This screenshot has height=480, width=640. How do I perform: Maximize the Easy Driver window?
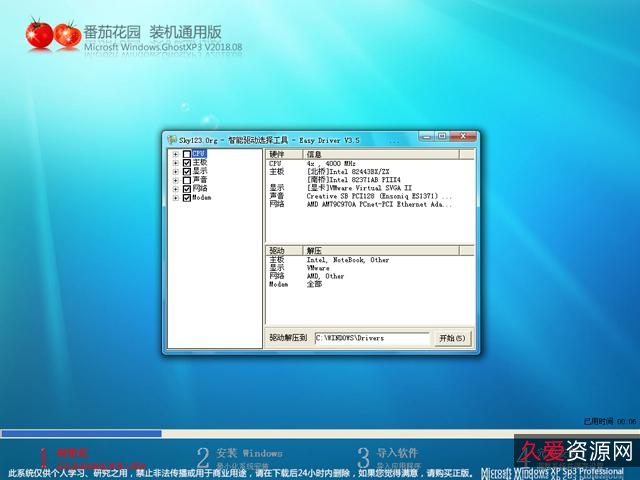point(442,136)
